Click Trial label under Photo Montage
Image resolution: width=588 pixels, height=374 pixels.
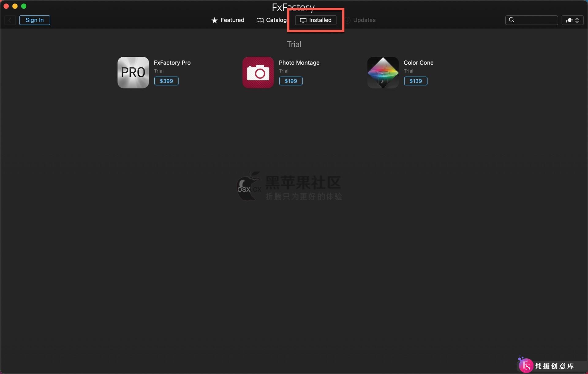click(284, 71)
